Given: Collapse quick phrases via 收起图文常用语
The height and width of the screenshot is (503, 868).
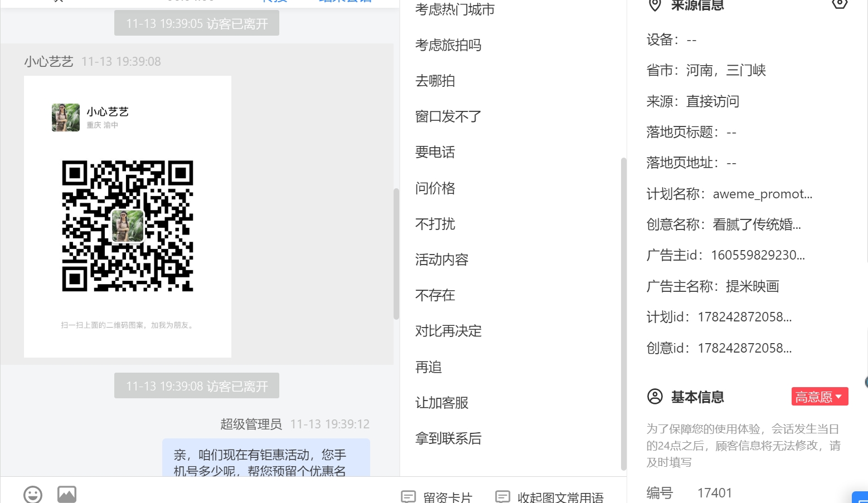Looking at the screenshot, I should point(549,497).
